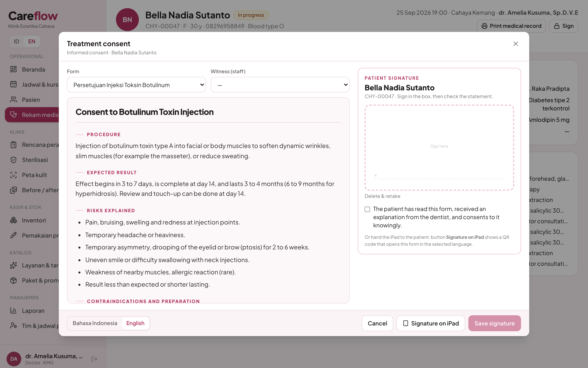Image resolution: width=588 pixels, height=368 pixels.
Task: Open Layanan & tarif menu item
Action: tap(32, 265)
